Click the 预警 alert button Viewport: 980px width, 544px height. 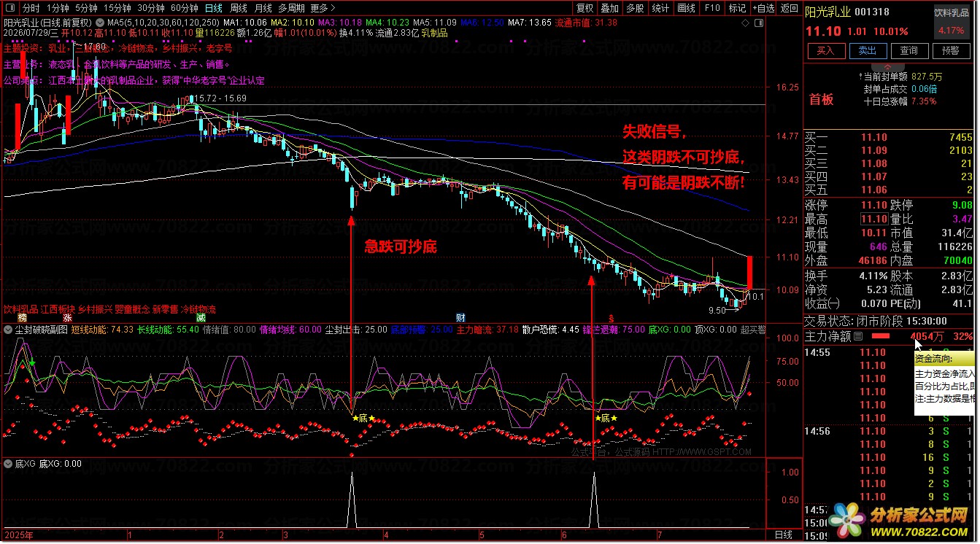click(951, 50)
